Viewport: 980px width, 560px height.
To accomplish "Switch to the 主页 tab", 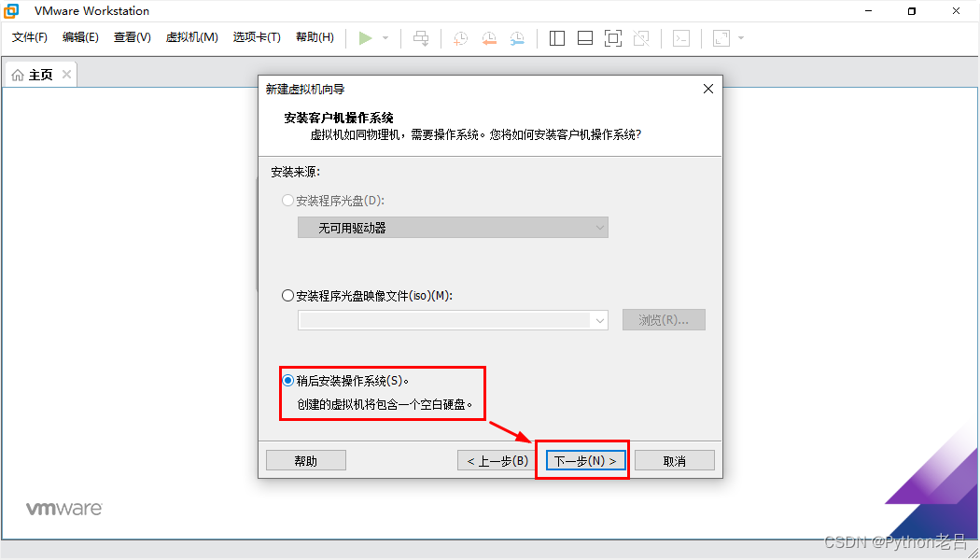I will click(41, 75).
